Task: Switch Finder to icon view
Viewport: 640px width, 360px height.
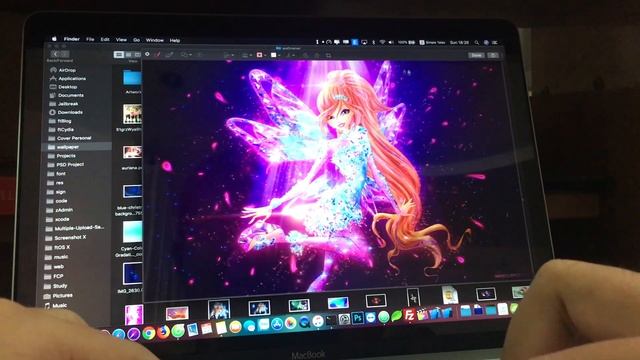Action: pos(119,54)
